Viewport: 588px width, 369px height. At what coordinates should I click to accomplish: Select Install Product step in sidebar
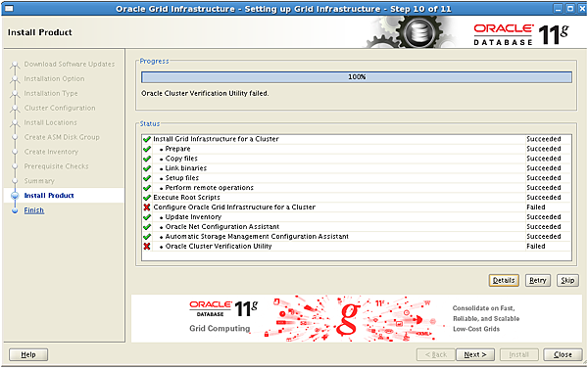[x=49, y=196]
